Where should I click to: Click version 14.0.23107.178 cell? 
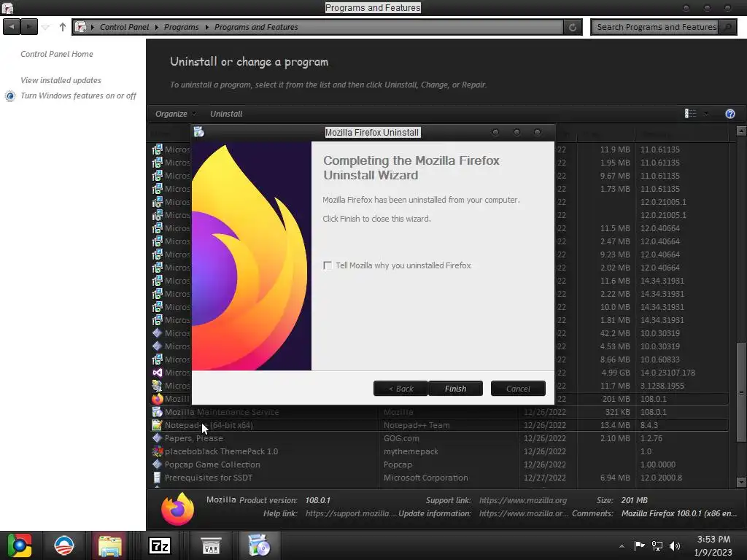[667, 373]
